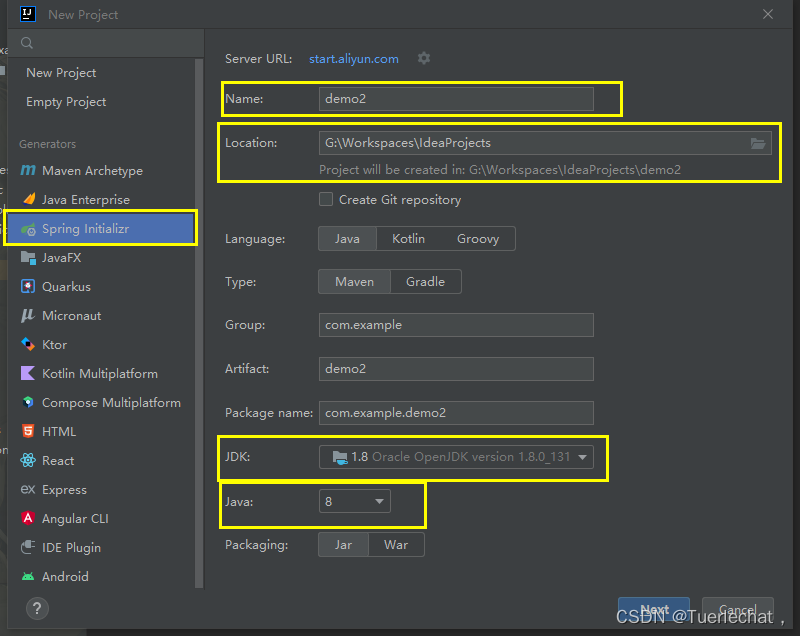Click the Location path field
The height and width of the screenshot is (636, 800).
tap(545, 143)
